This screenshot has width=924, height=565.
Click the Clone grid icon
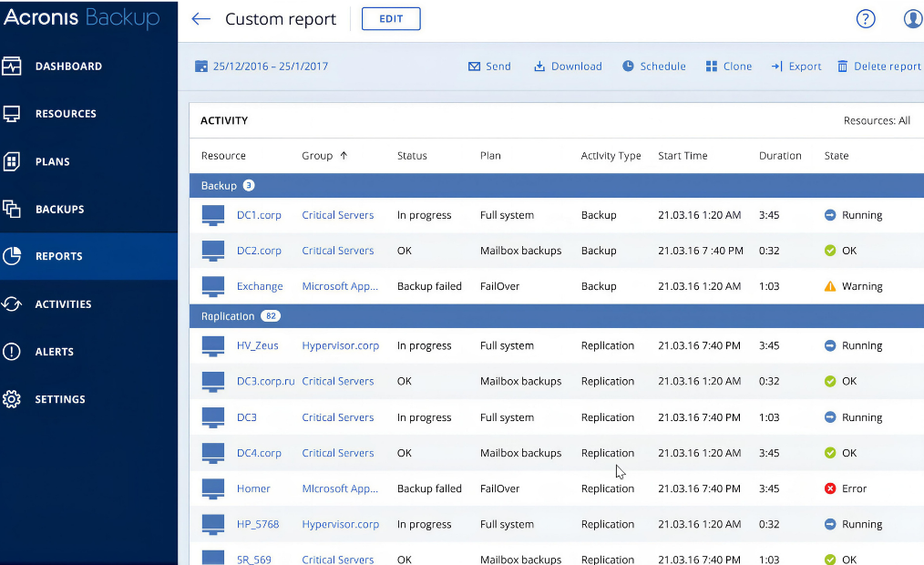[712, 66]
